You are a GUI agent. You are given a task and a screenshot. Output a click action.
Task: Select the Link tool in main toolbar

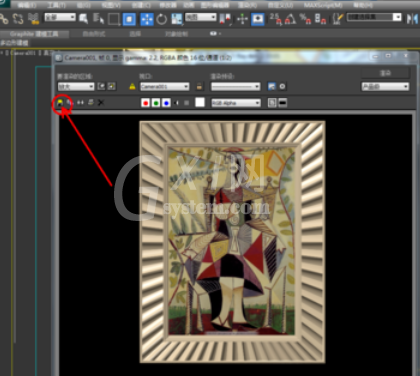click(x=4, y=19)
